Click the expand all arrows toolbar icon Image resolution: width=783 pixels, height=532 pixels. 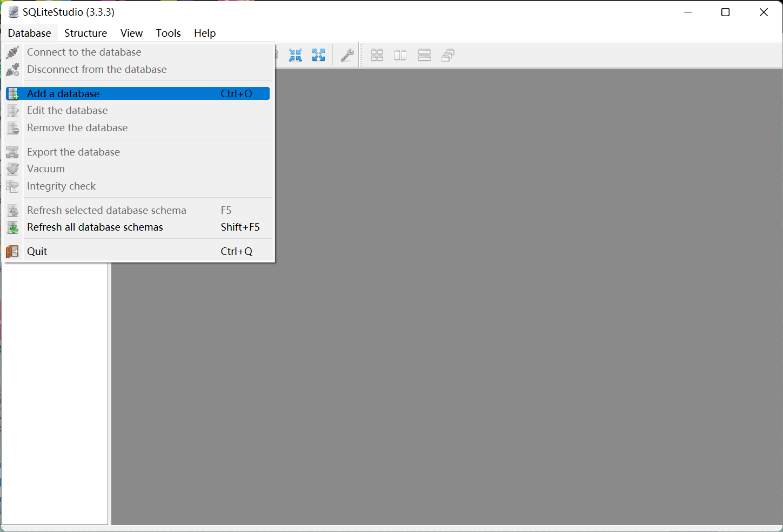click(x=318, y=55)
